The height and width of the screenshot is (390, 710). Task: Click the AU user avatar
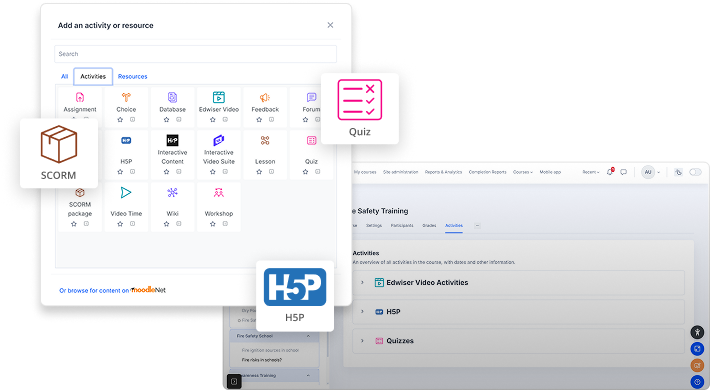coord(648,172)
